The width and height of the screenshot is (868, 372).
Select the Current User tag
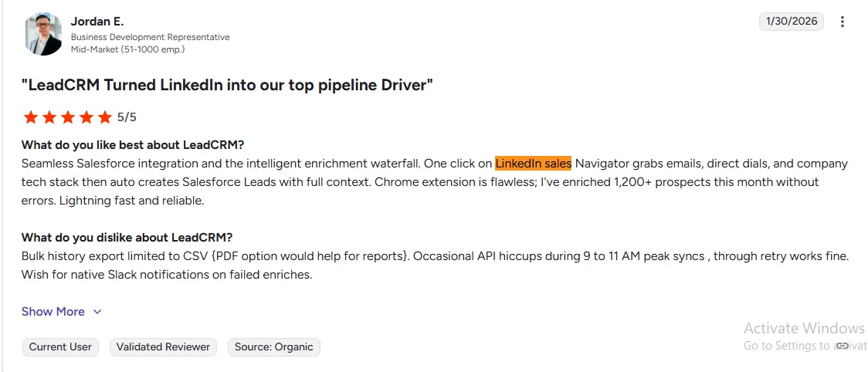(x=60, y=347)
